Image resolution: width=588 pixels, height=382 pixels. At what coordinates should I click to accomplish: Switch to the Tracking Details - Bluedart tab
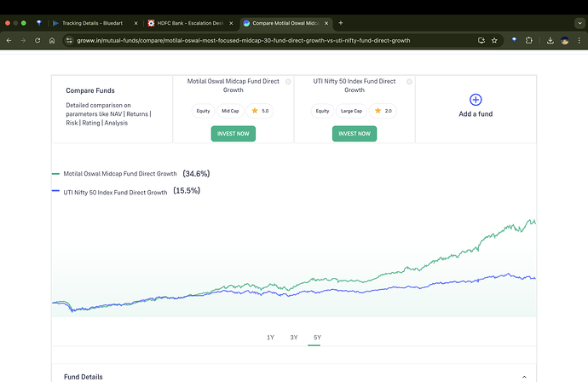click(94, 22)
